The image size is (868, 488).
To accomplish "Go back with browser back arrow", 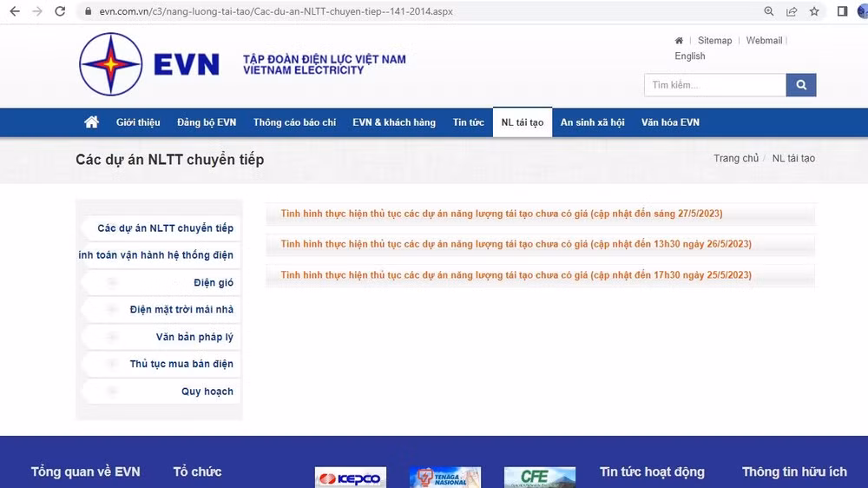I will (x=14, y=12).
